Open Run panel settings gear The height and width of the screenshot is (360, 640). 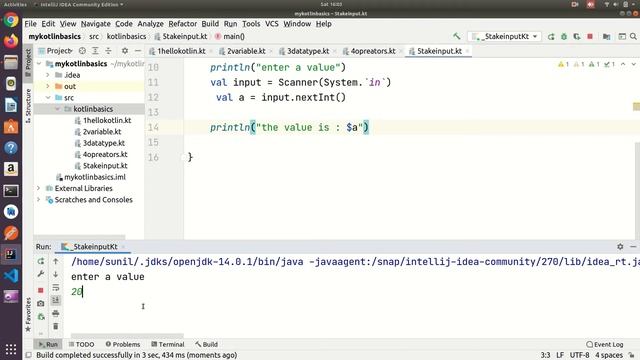pyautogui.click(x=620, y=247)
